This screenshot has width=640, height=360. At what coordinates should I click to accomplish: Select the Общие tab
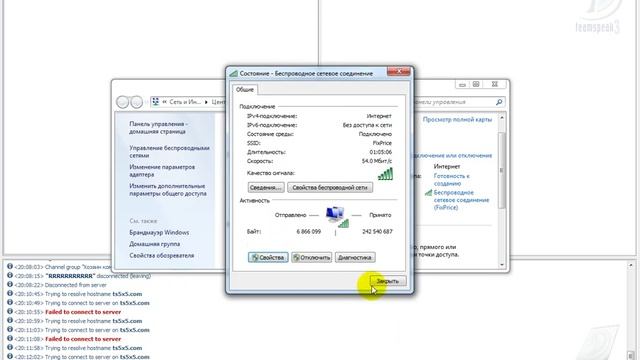(x=244, y=89)
